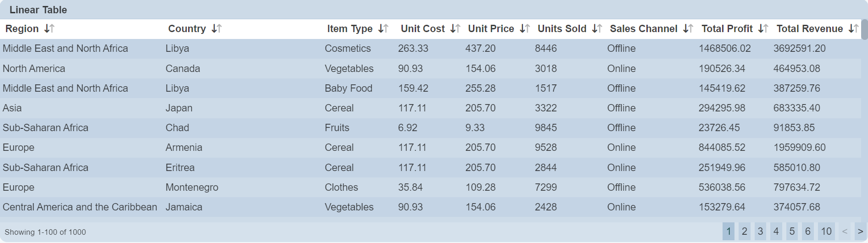Click the vertical scrollbar thumb
This screenshot has height=243, width=868.
point(864,30)
